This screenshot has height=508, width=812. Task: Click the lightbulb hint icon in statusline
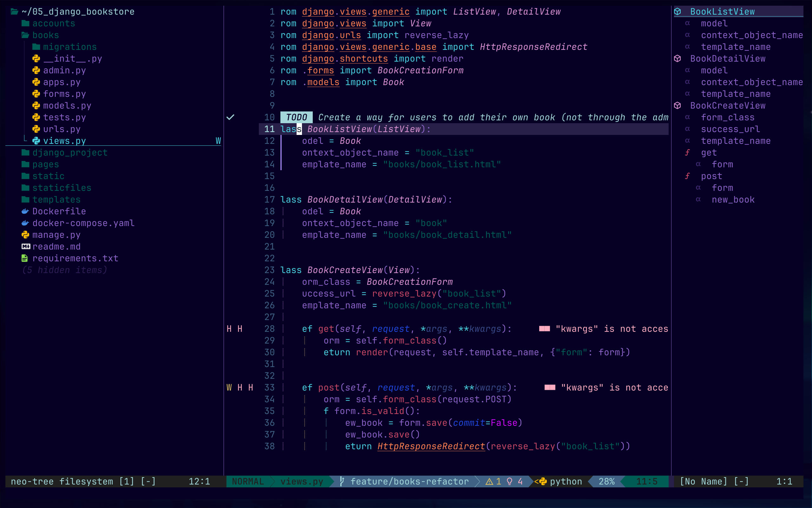pyautogui.click(x=510, y=481)
